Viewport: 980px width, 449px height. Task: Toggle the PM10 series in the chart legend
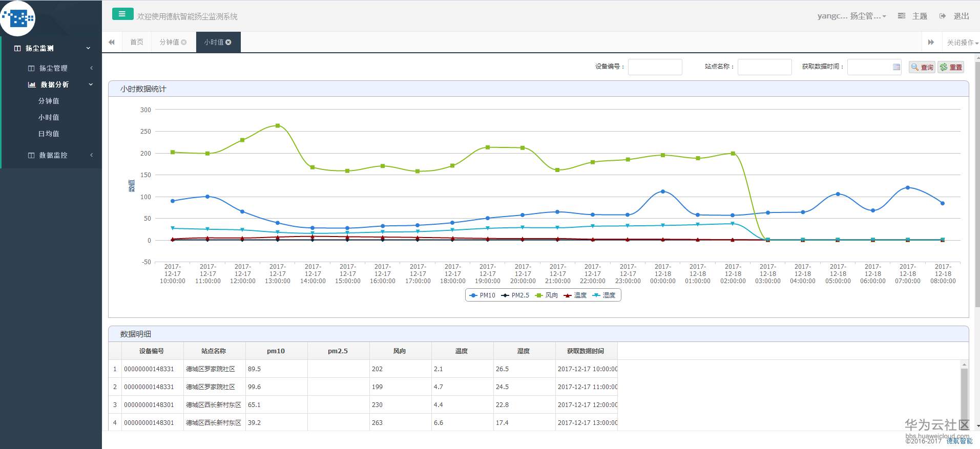(x=483, y=295)
